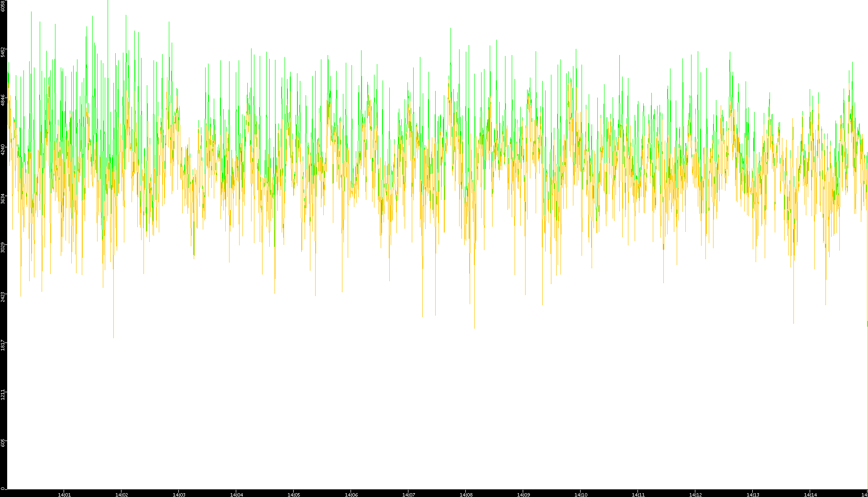Image resolution: width=868 pixels, height=497 pixels.
Task: Select the 14:02 time axis label
Action: click(x=121, y=495)
